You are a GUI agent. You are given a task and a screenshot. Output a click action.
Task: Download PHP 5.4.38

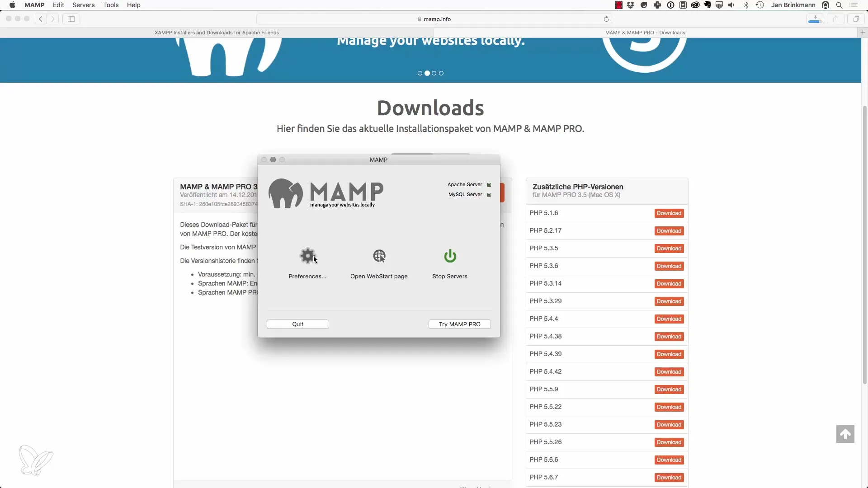coord(669,337)
